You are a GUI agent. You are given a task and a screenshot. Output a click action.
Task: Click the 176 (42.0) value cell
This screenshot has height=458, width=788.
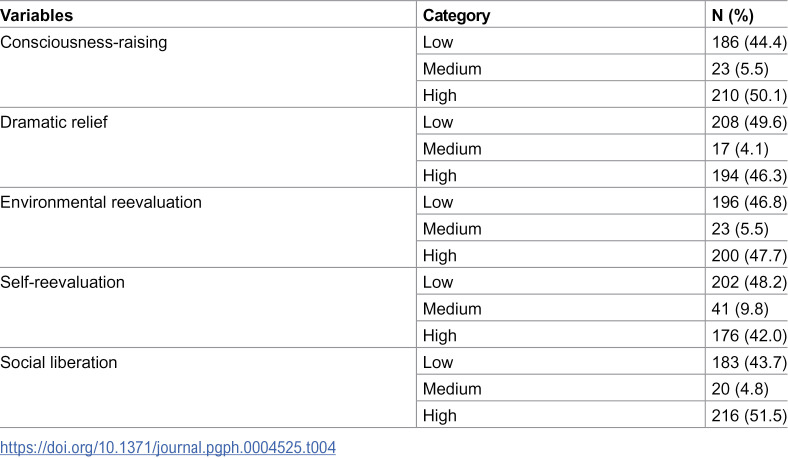749,335
